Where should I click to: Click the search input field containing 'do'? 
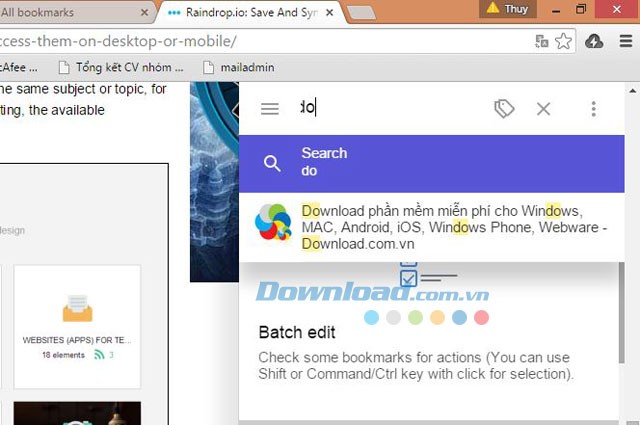coord(390,108)
